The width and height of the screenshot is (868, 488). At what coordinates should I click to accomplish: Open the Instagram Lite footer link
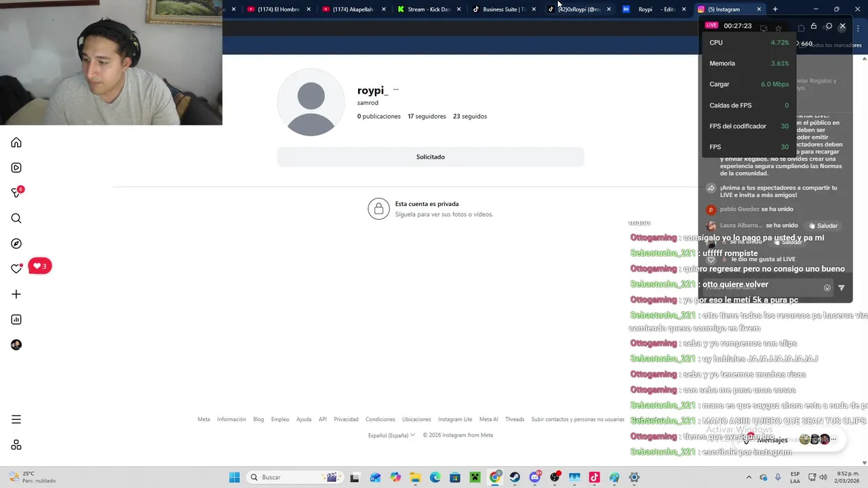(x=455, y=420)
